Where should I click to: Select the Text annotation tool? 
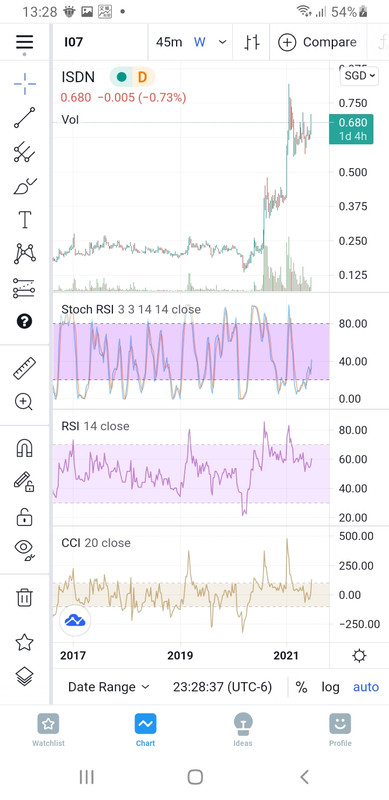click(x=25, y=220)
